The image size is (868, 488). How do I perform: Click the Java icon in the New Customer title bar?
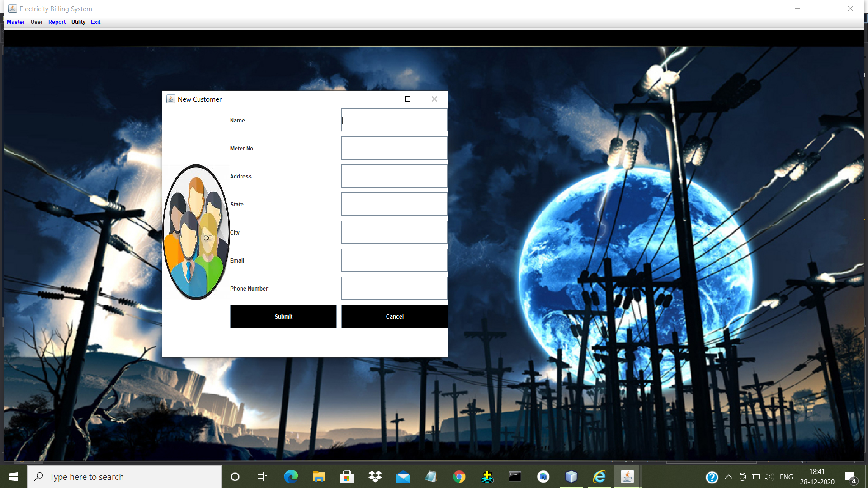coord(170,99)
